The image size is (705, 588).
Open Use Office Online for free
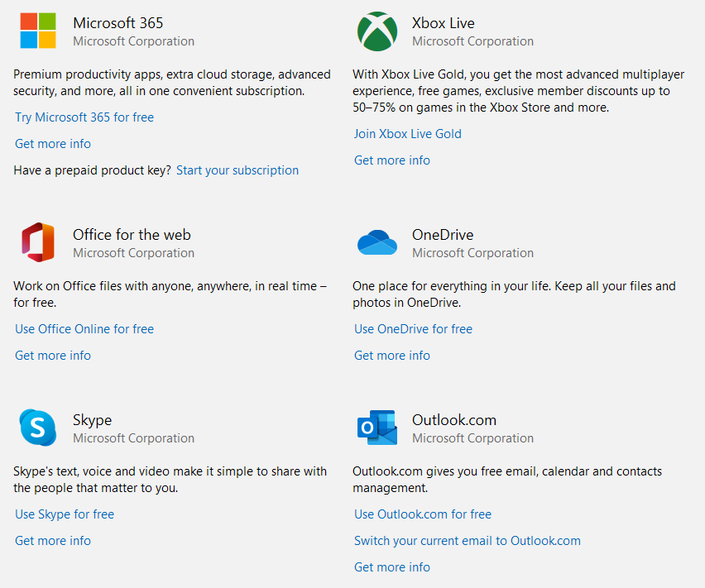(84, 328)
